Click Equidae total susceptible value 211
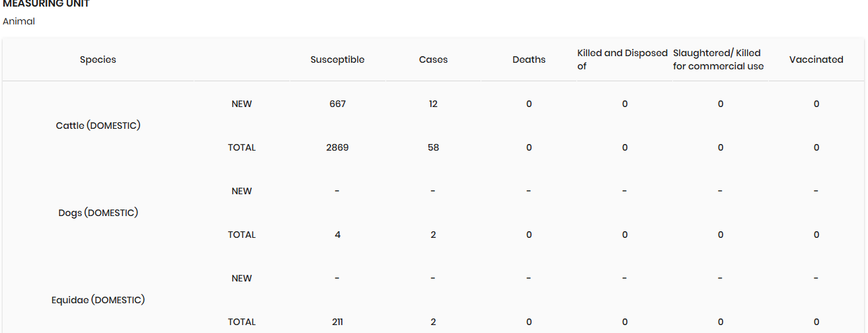Screen dimensions: 868x333 (x=337, y=322)
